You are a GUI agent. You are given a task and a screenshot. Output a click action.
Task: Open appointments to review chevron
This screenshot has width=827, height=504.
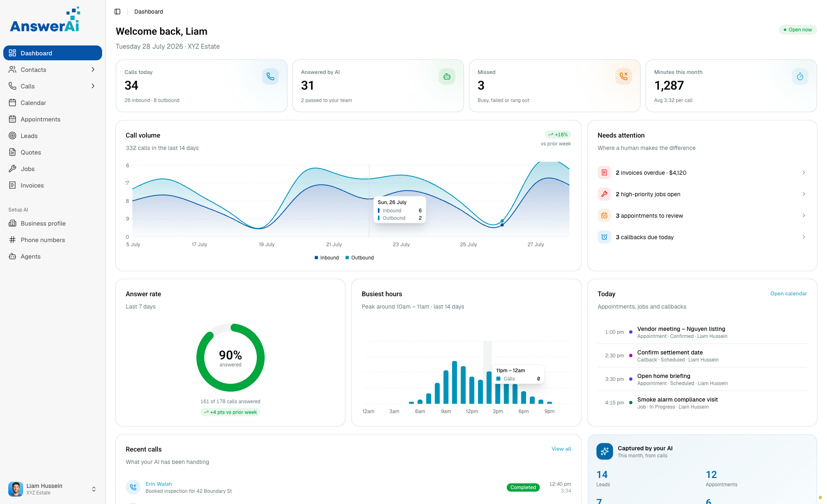coord(803,216)
